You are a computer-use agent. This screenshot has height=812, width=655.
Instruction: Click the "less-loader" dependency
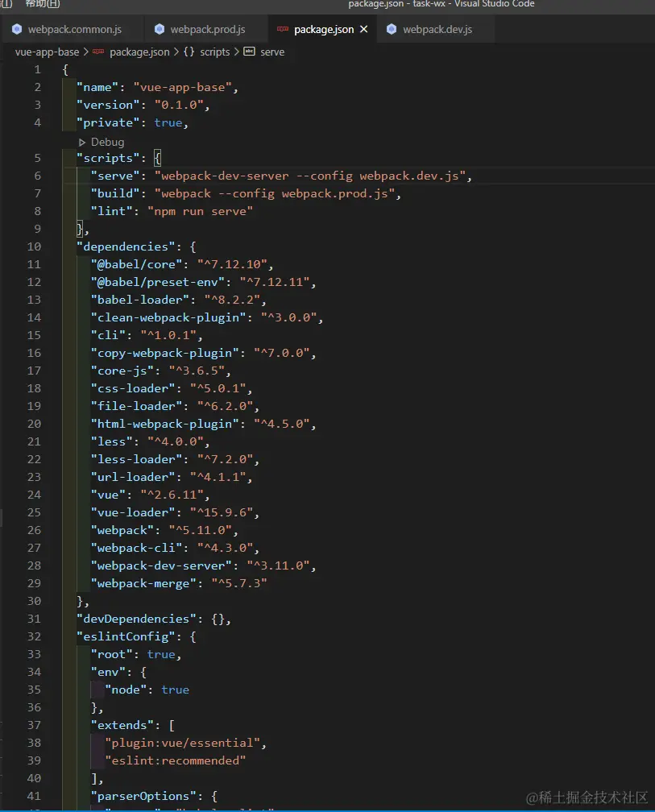[x=136, y=459]
